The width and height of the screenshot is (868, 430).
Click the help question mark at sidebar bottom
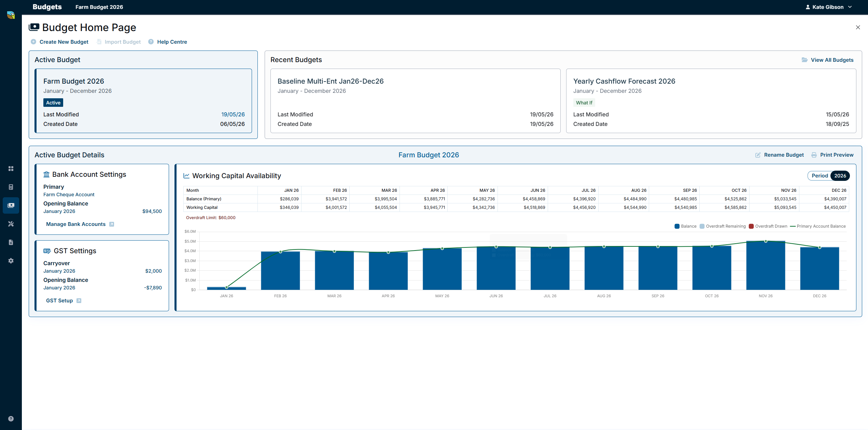[11, 419]
